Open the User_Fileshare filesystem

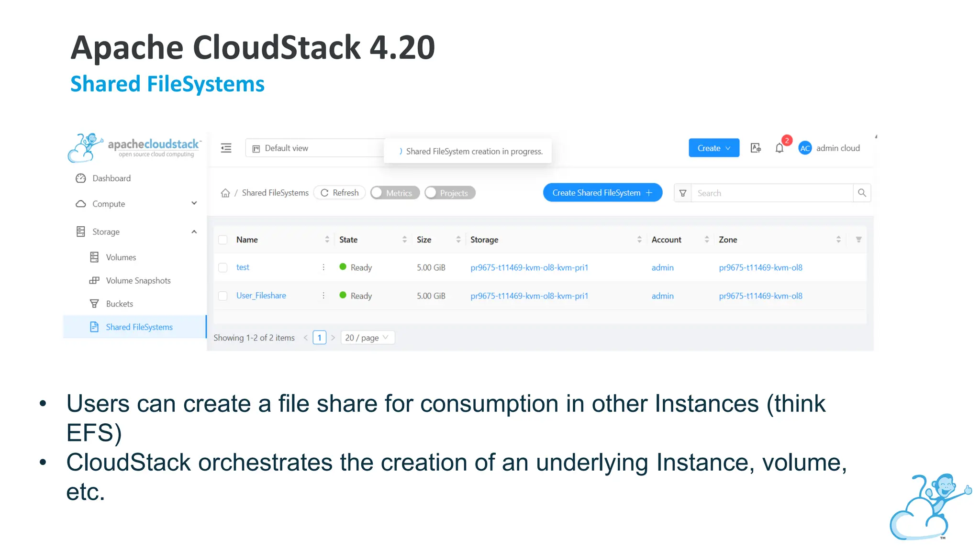pyautogui.click(x=261, y=296)
